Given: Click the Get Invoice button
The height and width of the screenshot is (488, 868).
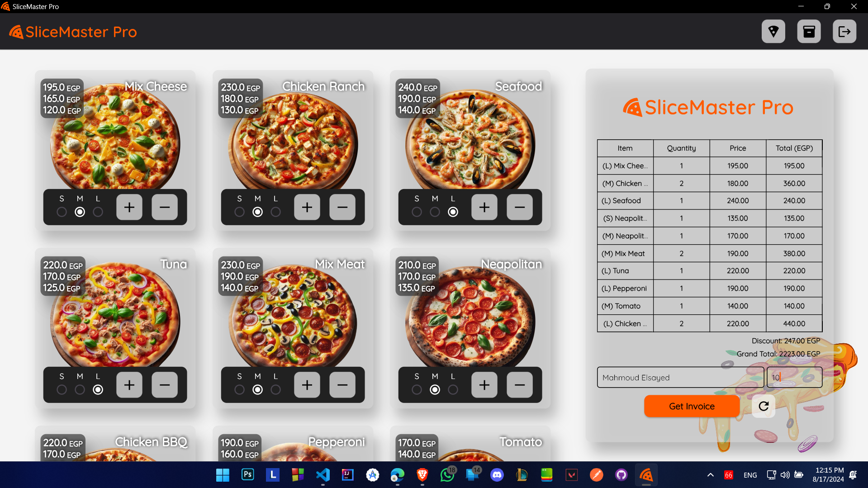Looking at the screenshot, I should 692,406.
